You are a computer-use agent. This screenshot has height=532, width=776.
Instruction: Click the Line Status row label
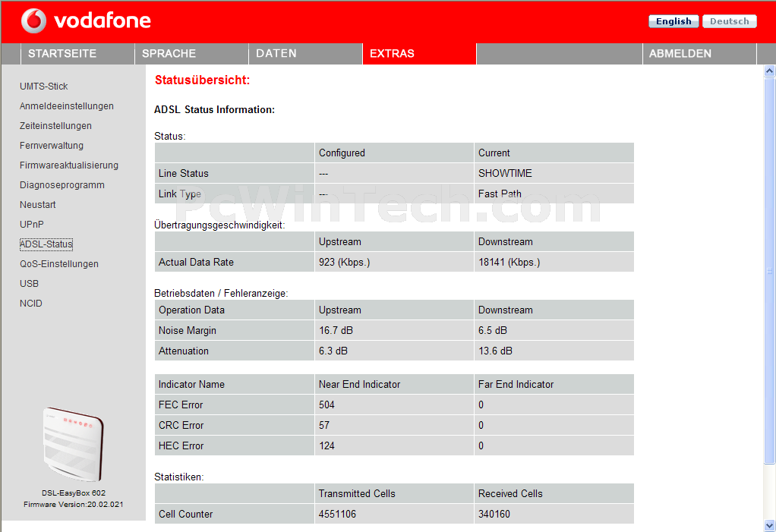coord(184,174)
